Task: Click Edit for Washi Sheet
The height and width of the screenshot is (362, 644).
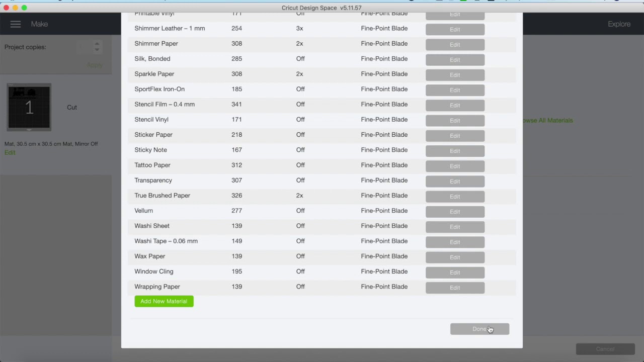Action: coord(455,226)
